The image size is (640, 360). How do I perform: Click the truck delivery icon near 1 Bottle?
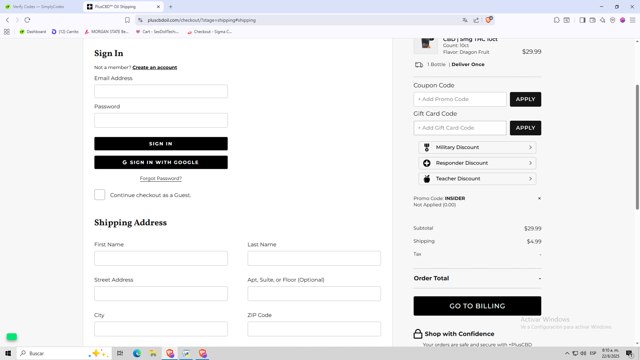point(419,64)
